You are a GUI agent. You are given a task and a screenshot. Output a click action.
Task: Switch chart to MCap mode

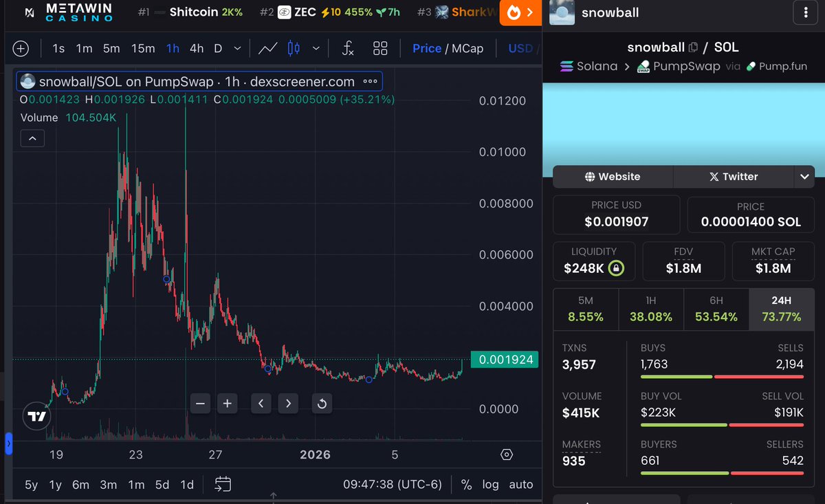pos(467,49)
